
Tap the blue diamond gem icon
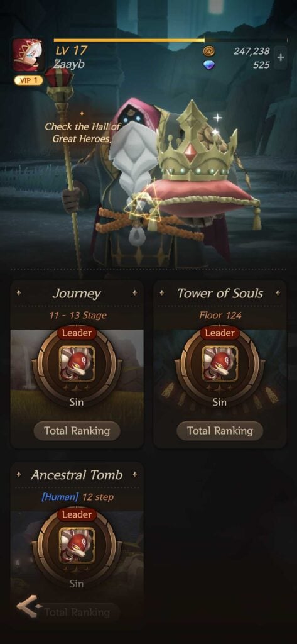pyautogui.click(x=209, y=65)
